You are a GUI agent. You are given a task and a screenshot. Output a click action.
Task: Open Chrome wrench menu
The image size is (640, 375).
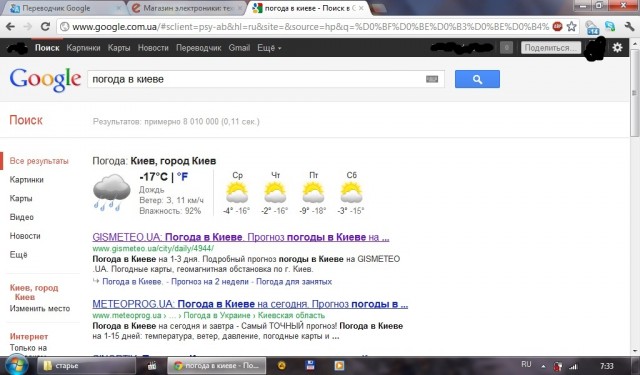[629, 27]
